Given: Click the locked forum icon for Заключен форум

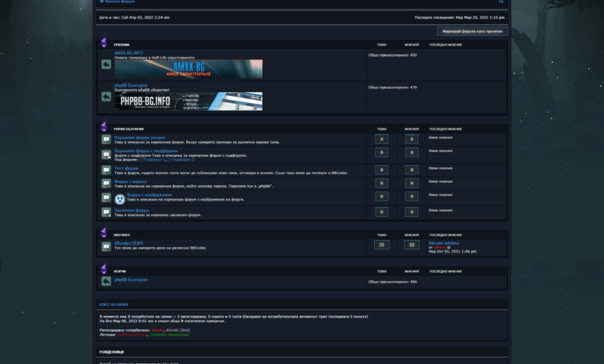Looking at the screenshot, I should click(106, 212).
